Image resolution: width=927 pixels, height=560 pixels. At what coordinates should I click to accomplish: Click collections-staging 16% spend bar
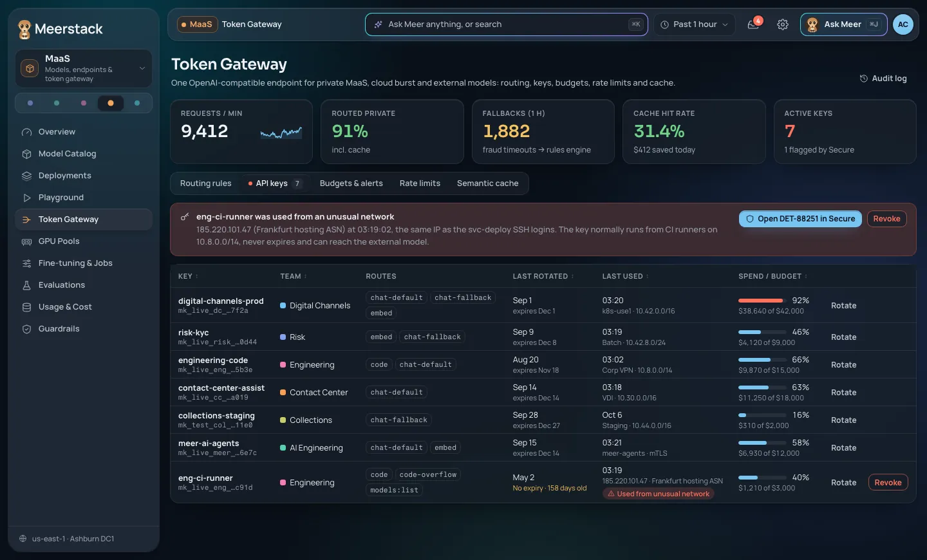click(762, 415)
